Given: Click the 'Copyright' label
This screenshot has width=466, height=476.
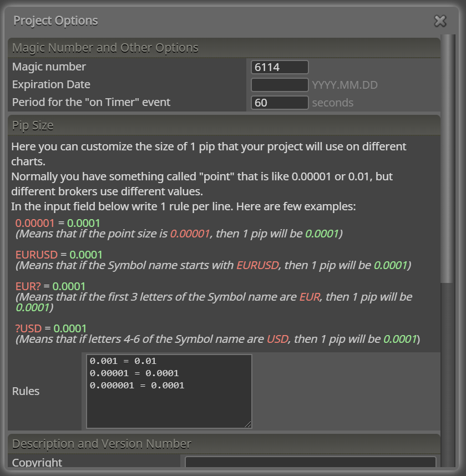Looking at the screenshot, I should click(x=37, y=462).
